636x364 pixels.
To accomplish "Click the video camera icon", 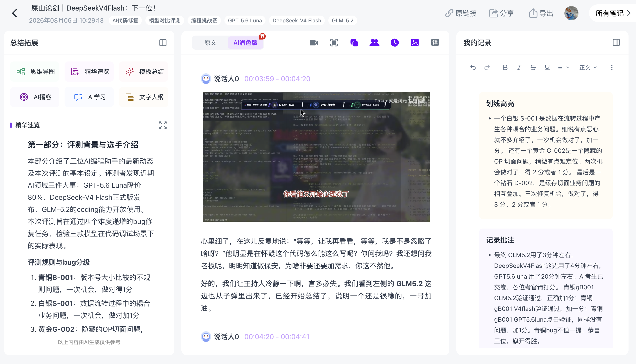I will click(314, 43).
